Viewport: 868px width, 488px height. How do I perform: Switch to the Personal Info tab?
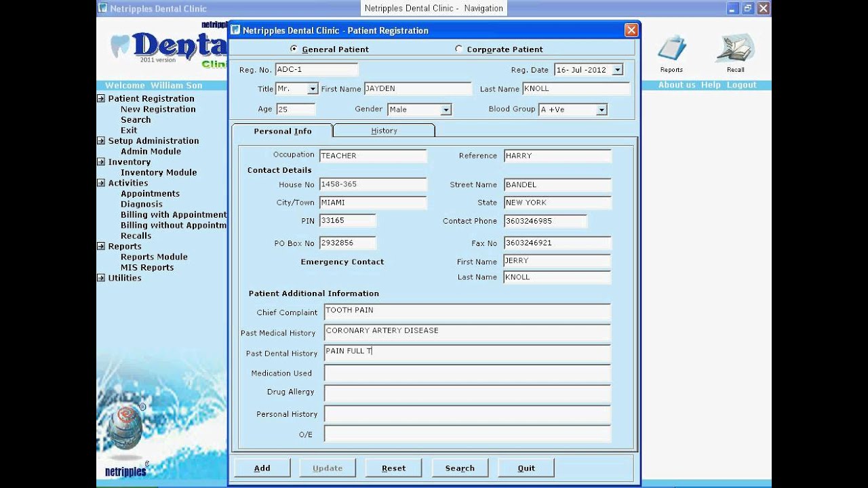pyautogui.click(x=283, y=131)
